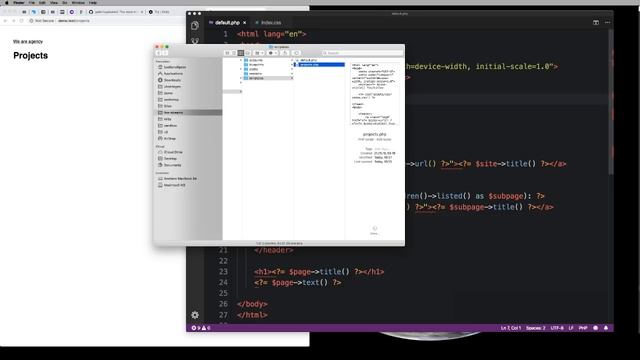Viewport: 640px width, 360px height.
Task: Open Finder action gear dropdown
Action: pos(273,53)
